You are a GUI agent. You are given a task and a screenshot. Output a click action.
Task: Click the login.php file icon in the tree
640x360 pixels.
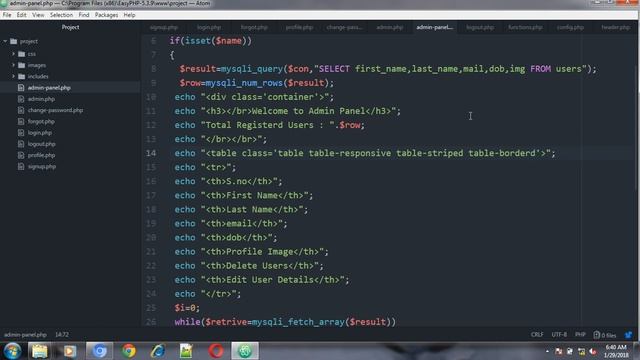[x=21, y=133]
